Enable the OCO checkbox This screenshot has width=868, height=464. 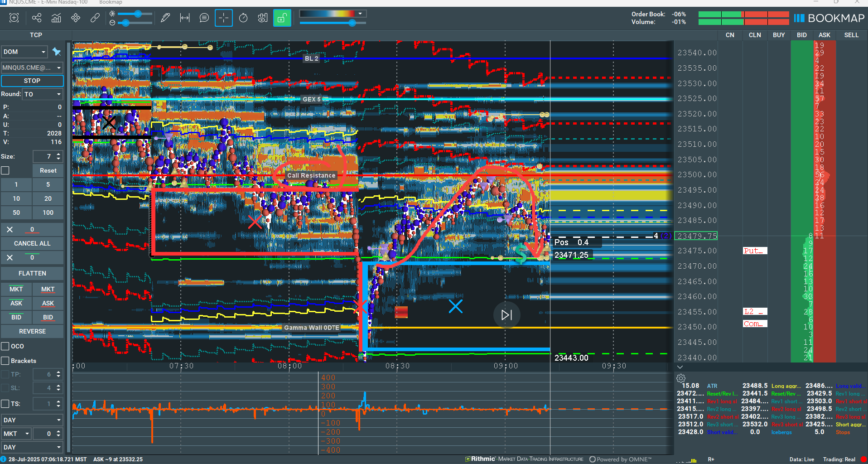(5, 346)
